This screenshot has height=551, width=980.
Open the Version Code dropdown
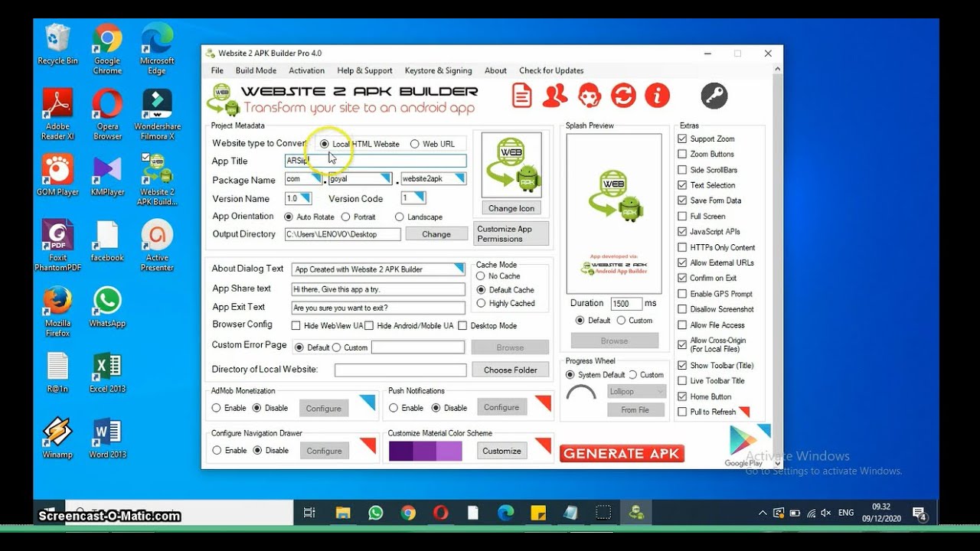(418, 198)
